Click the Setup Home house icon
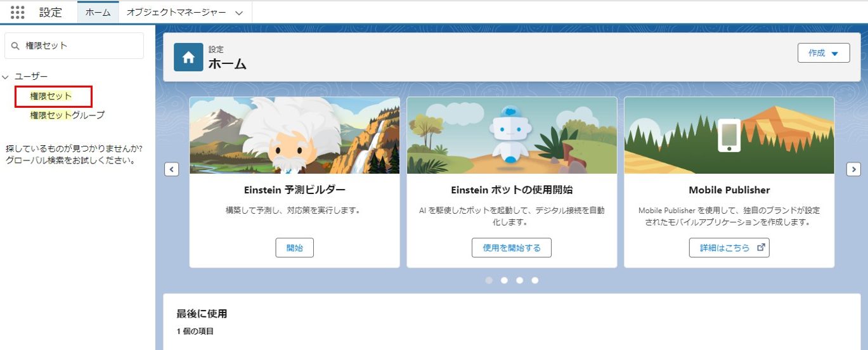The image size is (868, 350). (188, 58)
